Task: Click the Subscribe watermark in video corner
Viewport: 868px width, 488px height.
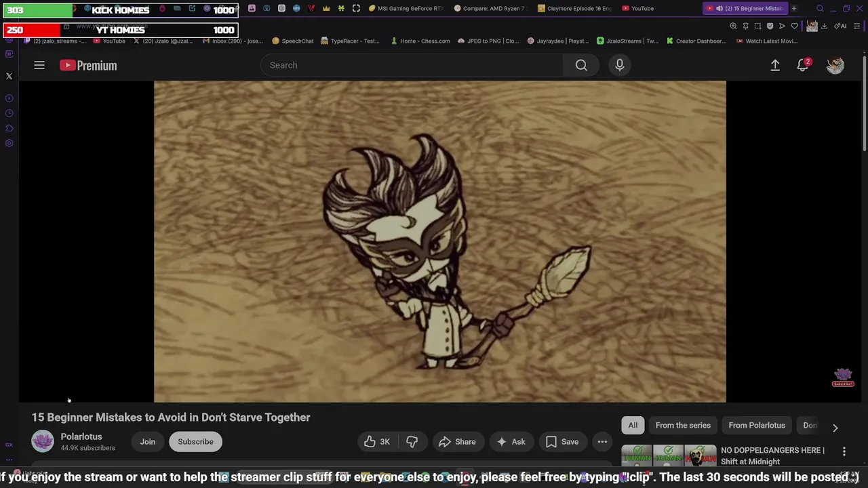Action: 843,378
